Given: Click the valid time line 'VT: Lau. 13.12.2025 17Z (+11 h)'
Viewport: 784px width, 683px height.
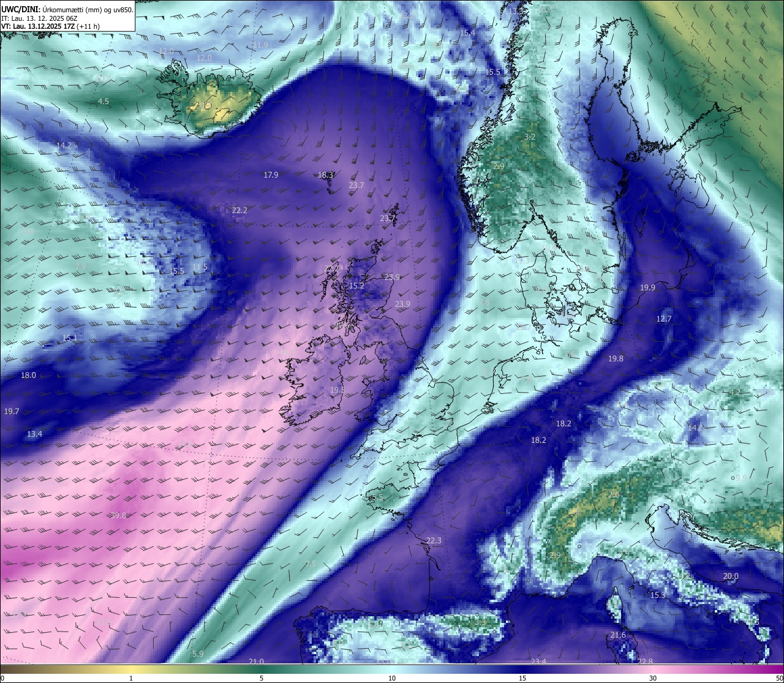Looking at the screenshot, I should click(50, 26).
